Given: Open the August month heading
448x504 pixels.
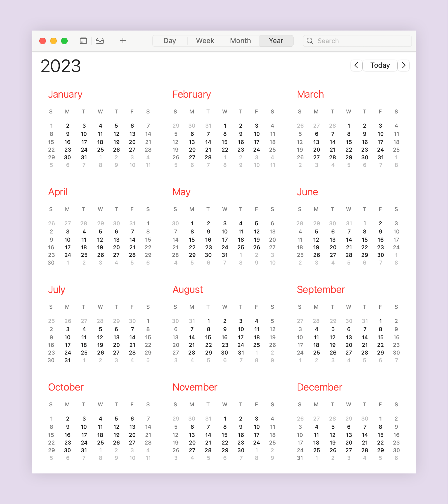Looking at the screenshot, I should point(188,290).
